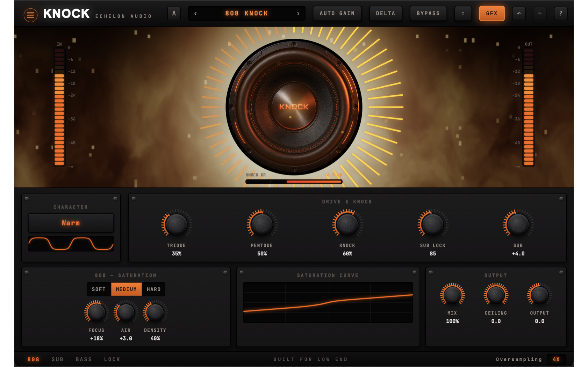Click the Density knob
Image resolution: width=588 pixels, height=367 pixels.
pos(155,312)
